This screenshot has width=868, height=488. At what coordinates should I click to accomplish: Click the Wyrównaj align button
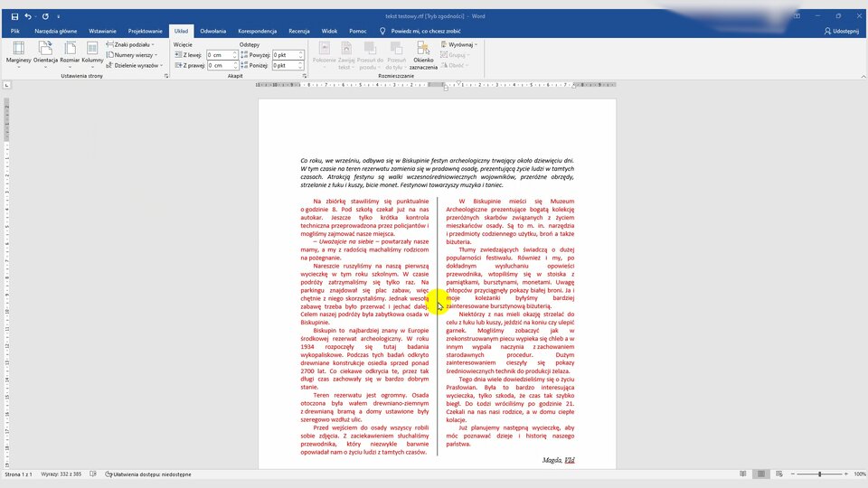click(461, 44)
